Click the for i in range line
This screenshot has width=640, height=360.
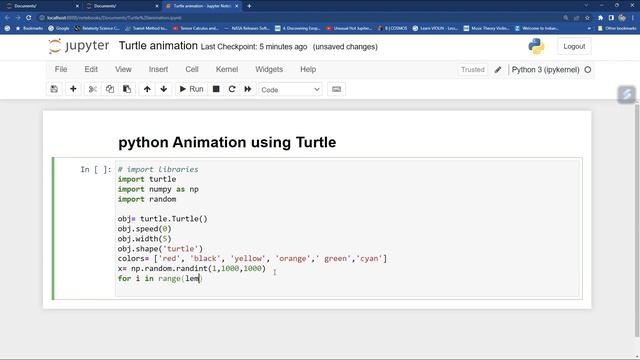click(x=160, y=278)
